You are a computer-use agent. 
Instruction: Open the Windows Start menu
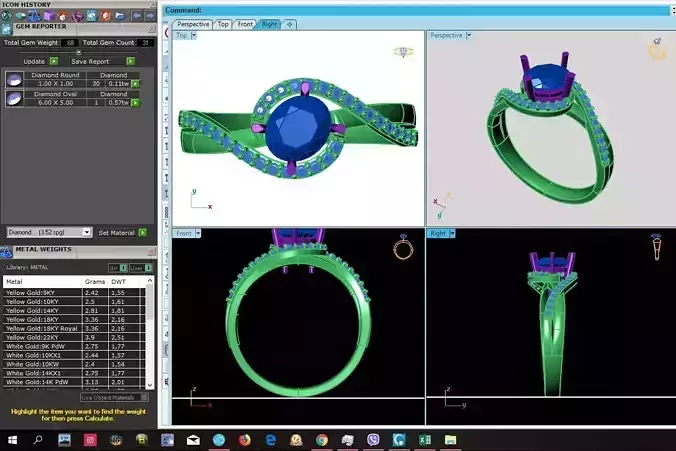(13, 440)
